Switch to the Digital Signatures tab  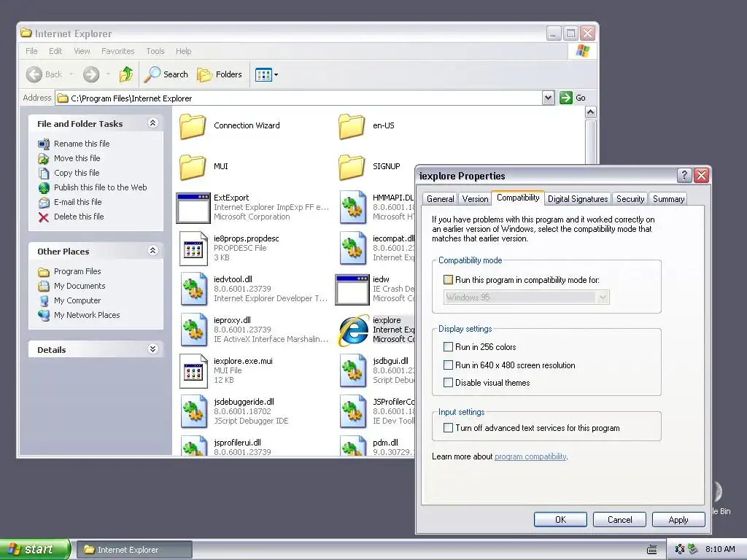[578, 199]
